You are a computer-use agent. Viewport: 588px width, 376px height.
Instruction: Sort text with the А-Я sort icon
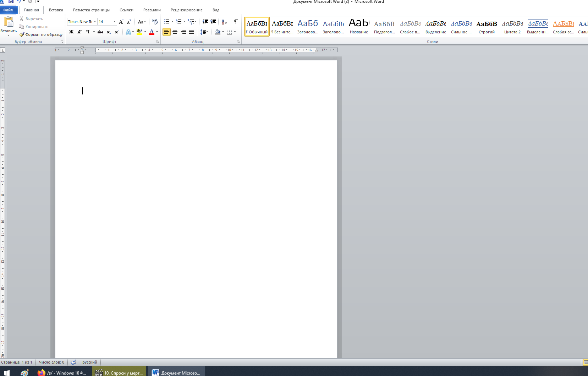(224, 22)
